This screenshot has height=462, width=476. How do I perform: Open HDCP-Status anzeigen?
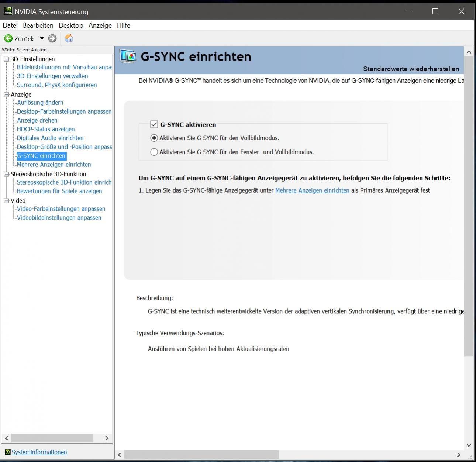[46, 129]
